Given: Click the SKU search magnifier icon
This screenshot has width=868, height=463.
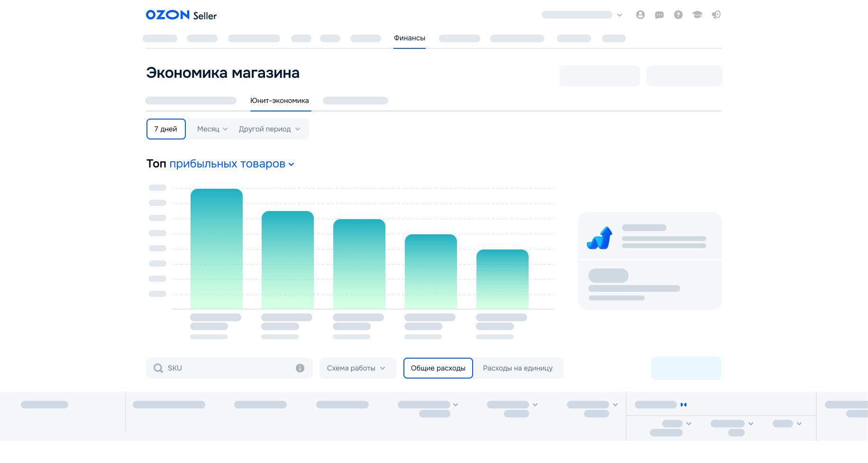Looking at the screenshot, I should coord(158,368).
